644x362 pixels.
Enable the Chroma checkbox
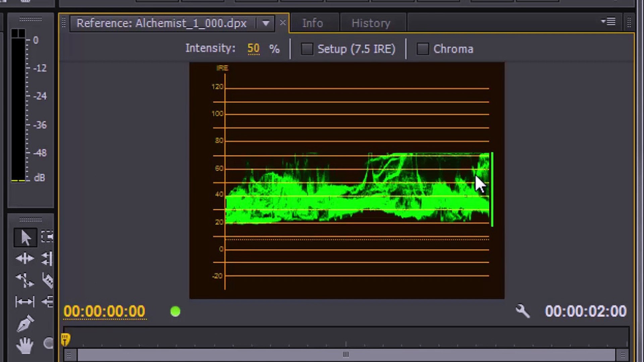422,49
